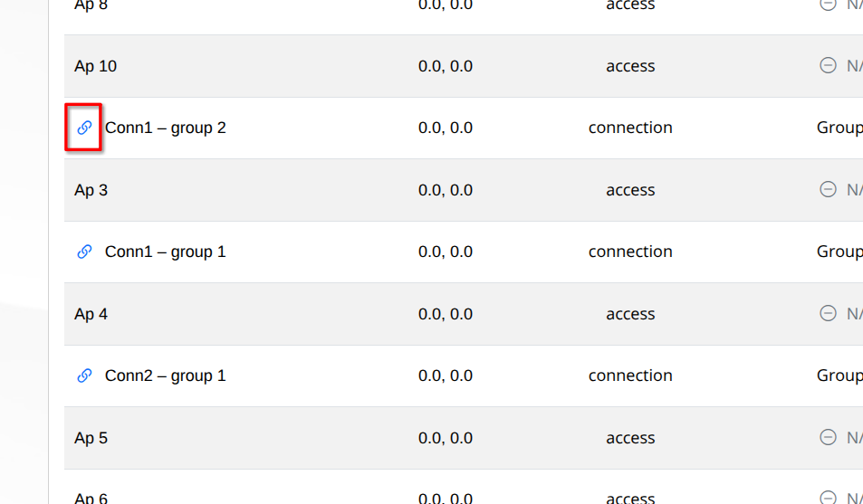Open the Conn2 – group 1 entry

[165, 376]
